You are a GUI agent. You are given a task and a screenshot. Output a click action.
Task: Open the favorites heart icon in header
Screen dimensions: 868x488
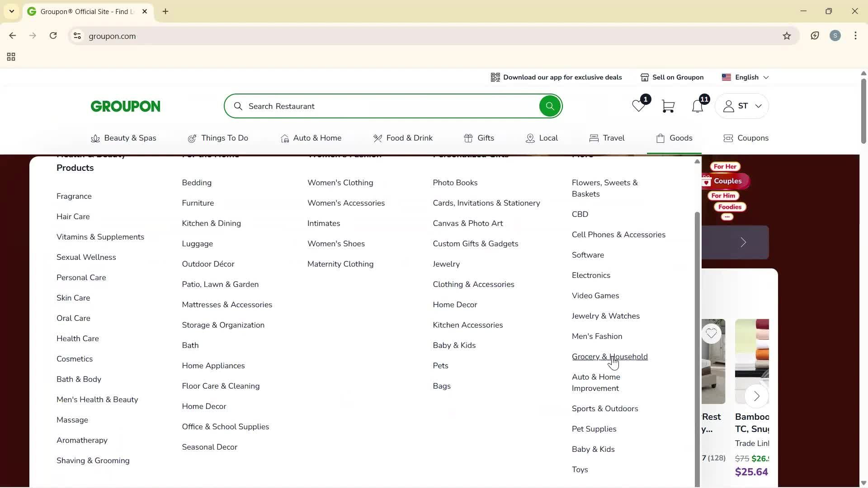[x=638, y=106]
